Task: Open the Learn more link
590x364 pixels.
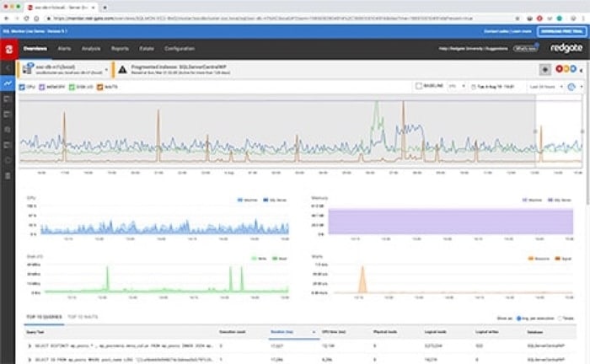Action: [522, 31]
